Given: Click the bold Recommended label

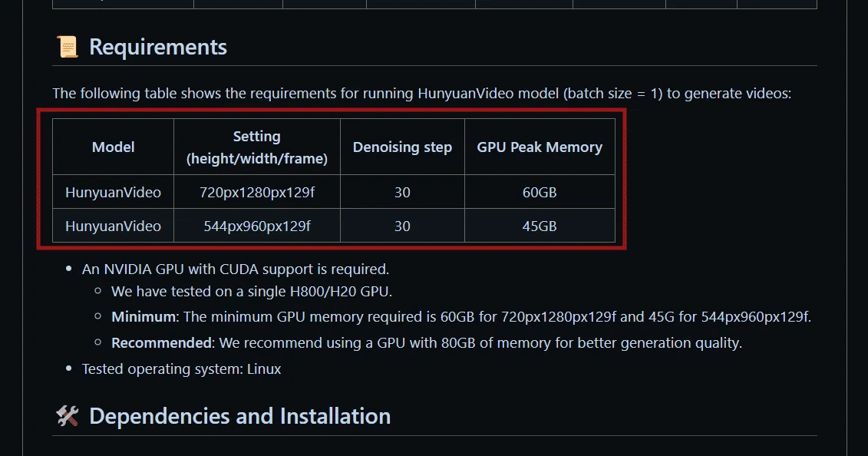Looking at the screenshot, I should point(162,342).
